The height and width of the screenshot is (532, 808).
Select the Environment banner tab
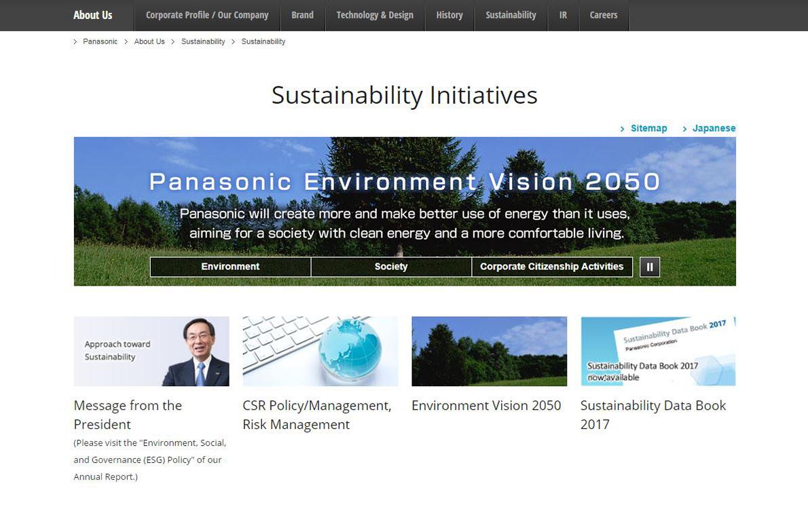[230, 267]
